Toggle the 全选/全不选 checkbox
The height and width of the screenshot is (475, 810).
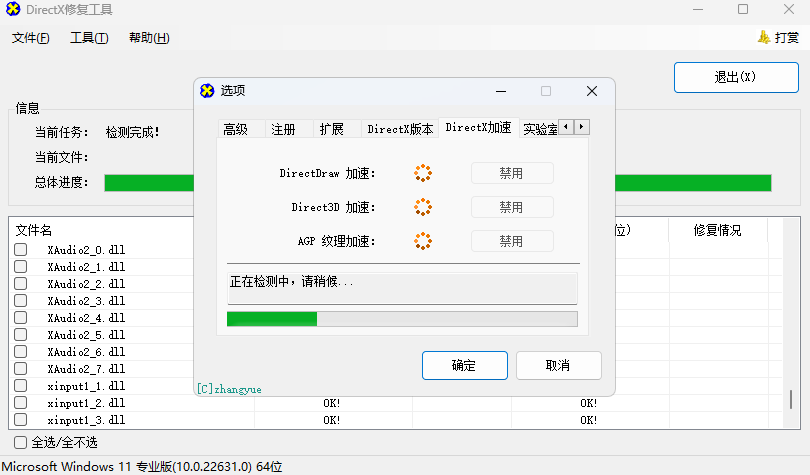point(21,442)
